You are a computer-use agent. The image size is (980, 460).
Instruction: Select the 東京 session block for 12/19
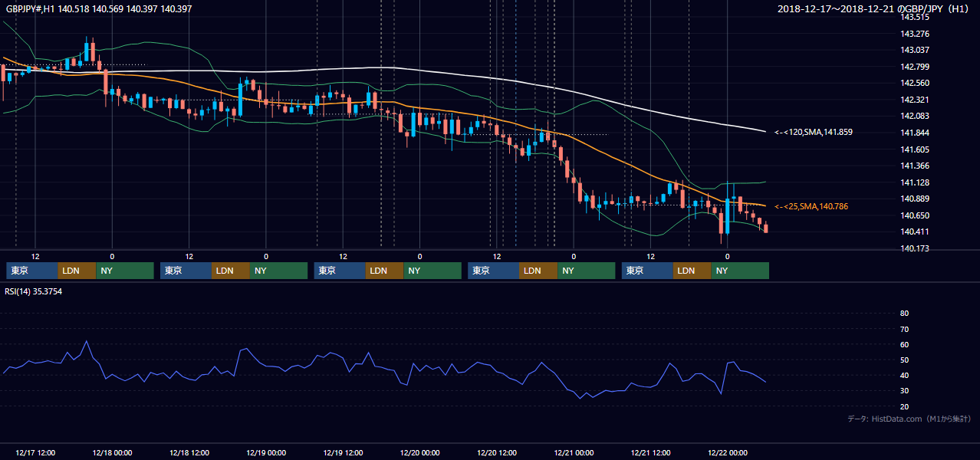(340, 271)
